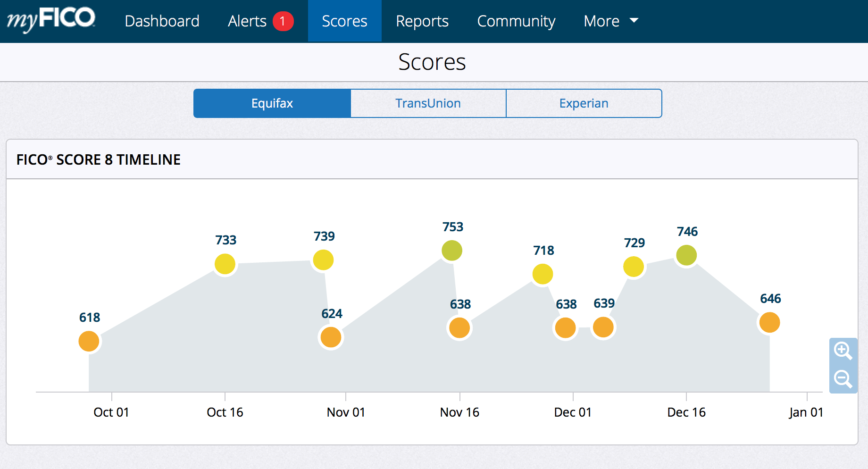The width and height of the screenshot is (868, 469).
Task: Select the 729 score point
Action: [634, 267]
